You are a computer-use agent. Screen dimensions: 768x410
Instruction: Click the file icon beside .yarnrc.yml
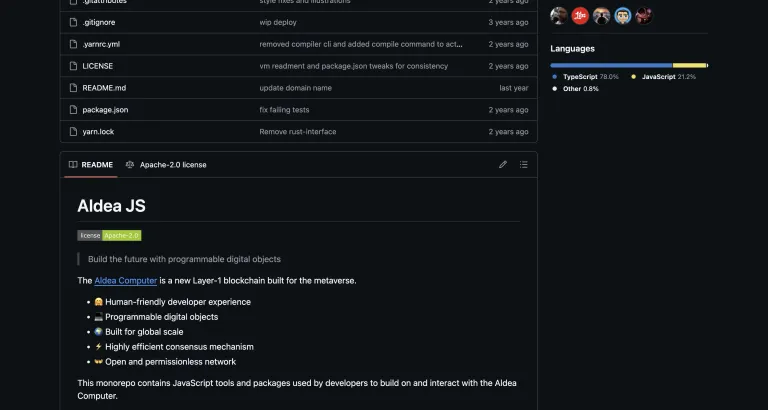point(73,44)
